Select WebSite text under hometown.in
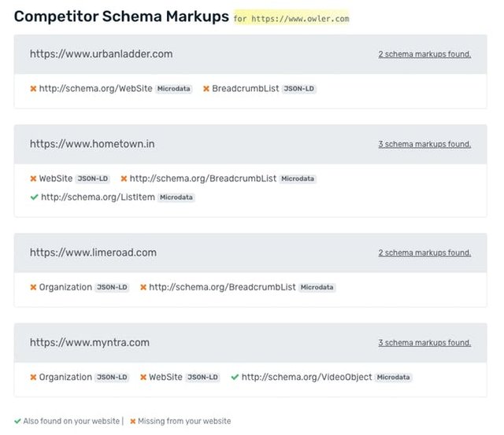 [x=56, y=179]
